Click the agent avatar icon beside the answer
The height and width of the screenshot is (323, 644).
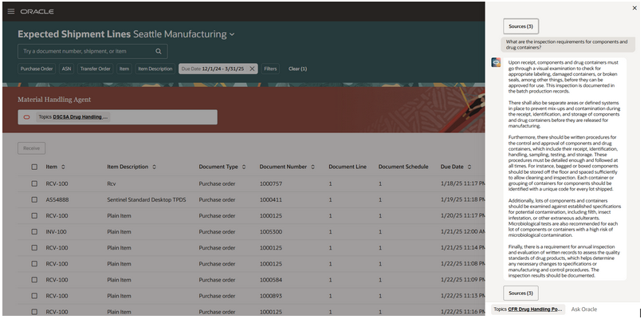(496, 62)
